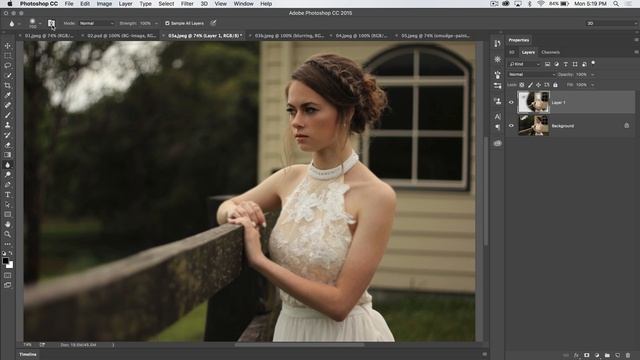This screenshot has width=640, height=360.
Task: Open the History panel icon
Action: (497, 44)
